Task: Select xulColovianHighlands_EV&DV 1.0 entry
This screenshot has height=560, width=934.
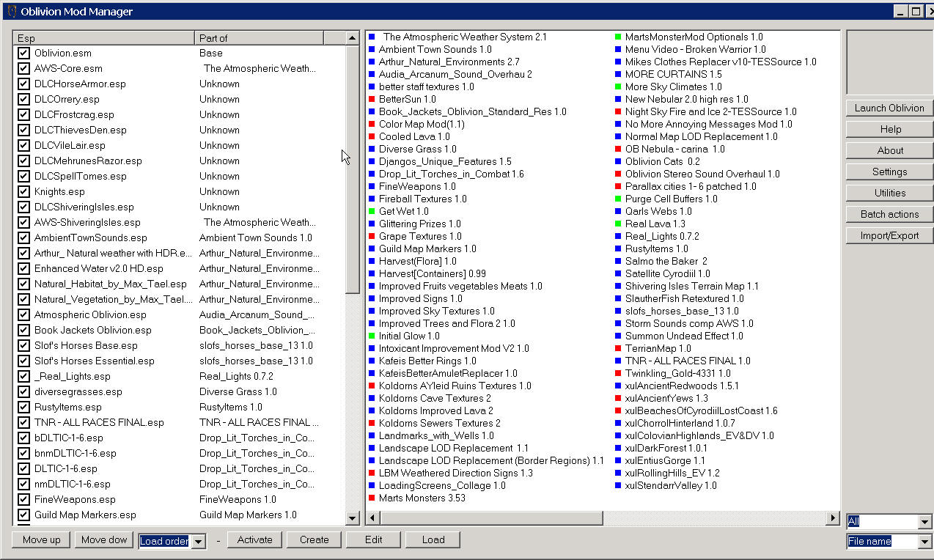Action: pyautogui.click(x=699, y=435)
